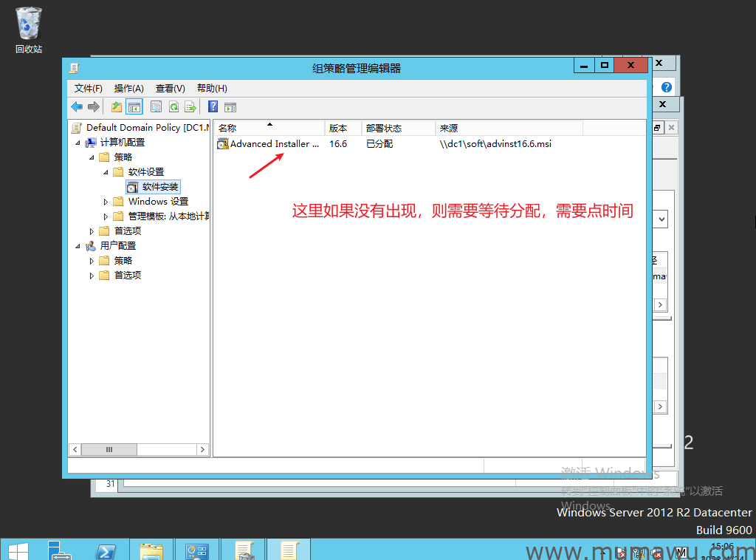Open the 查看(V) menu
Screen dimensions: 756x560
(170, 88)
